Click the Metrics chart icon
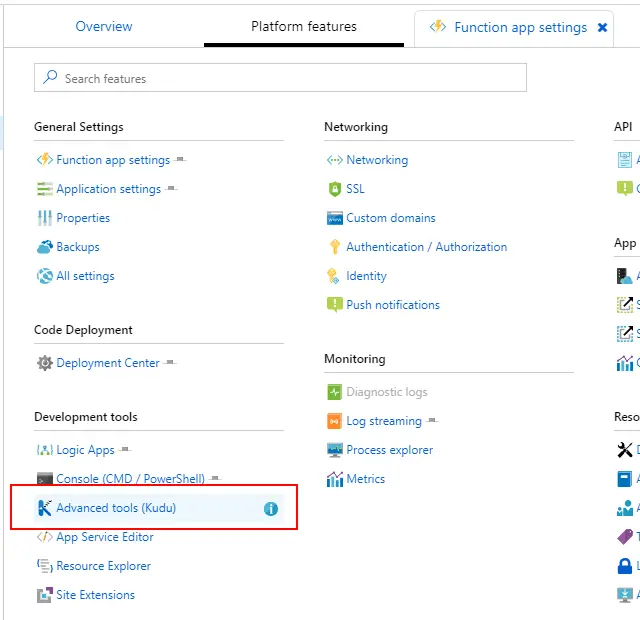Screen dimensions: 640x620 coord(334,479)
